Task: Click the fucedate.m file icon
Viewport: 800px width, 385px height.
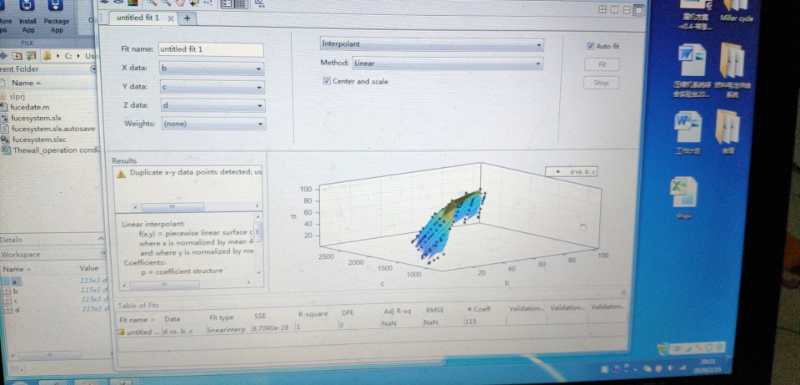Action: coord(6,107)
